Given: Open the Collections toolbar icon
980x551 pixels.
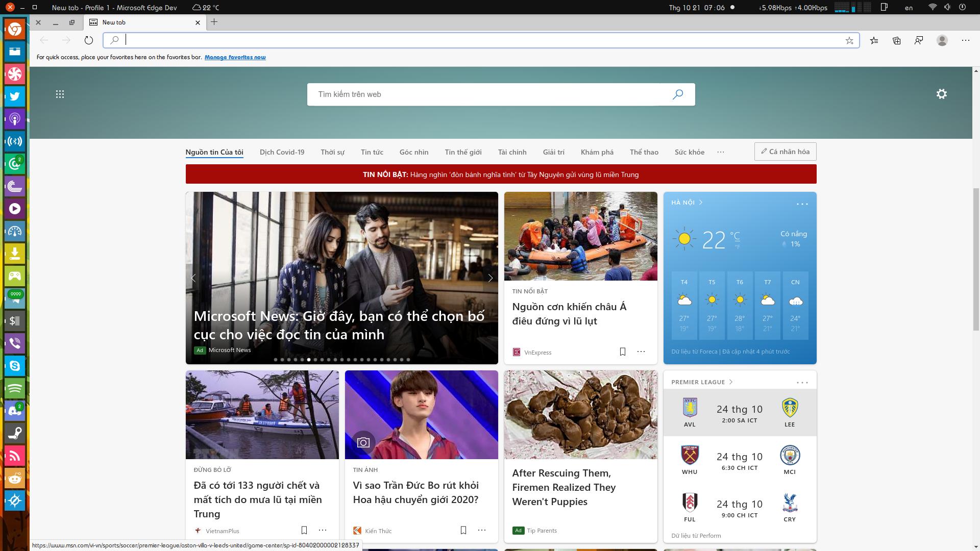Looking at the screenshot, I should [897, 40].
